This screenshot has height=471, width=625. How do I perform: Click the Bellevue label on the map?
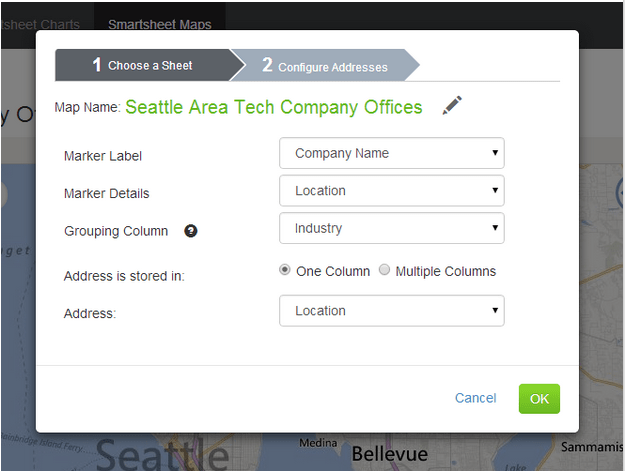point(389,454)
